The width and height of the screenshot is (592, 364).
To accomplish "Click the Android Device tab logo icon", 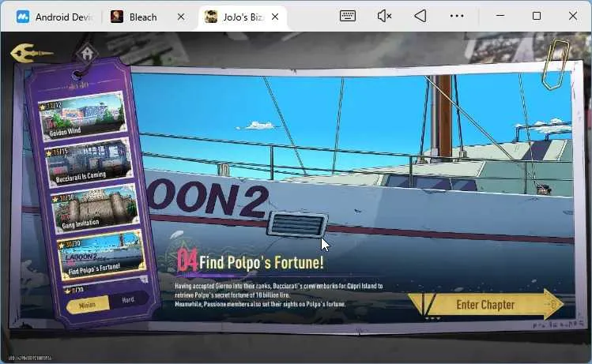I will point(23,17).
